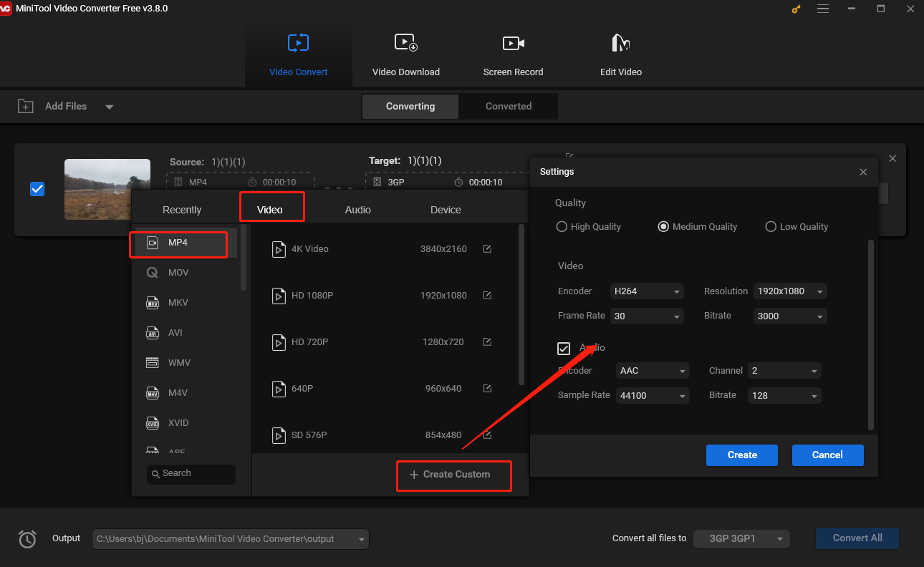Open the Video Download module
The image size is (924, 567).
pos(406,54)
